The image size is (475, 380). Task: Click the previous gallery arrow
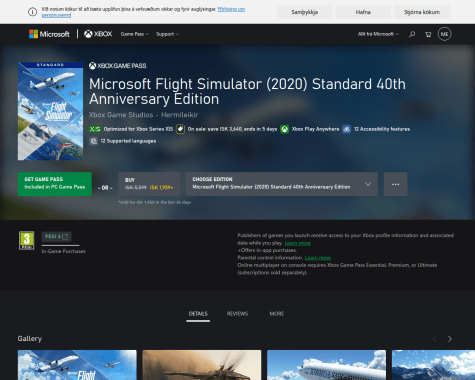435,339
